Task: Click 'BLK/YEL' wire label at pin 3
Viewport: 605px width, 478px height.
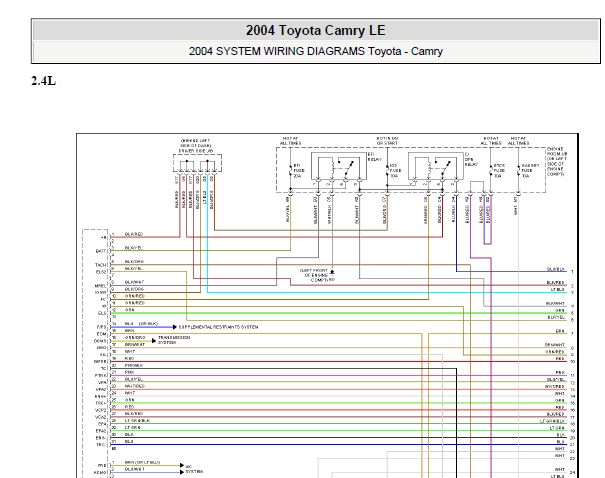Action: click(134, 248)
